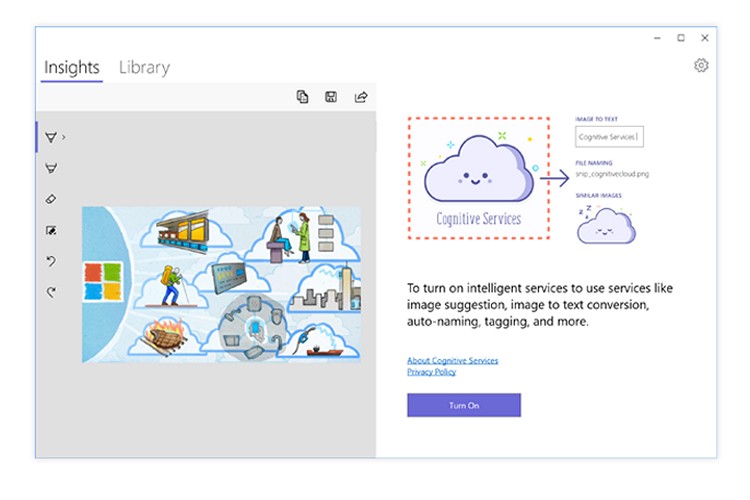Choose the eraser tool

pyautogui.click(x=51, y=199)
